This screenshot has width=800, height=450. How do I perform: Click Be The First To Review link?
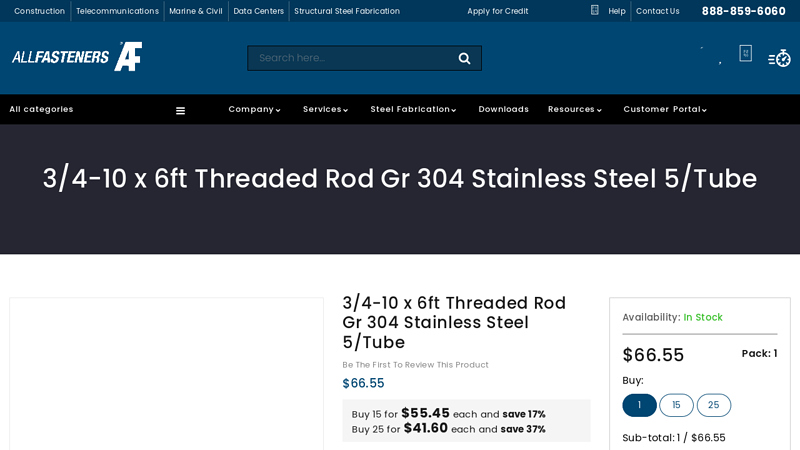click(x=415, y=365)
